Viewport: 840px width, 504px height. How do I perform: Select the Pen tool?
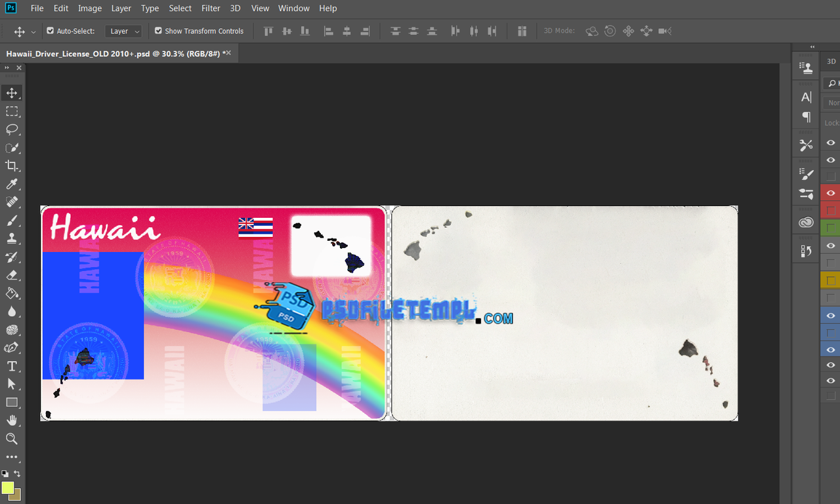[12, 348]
